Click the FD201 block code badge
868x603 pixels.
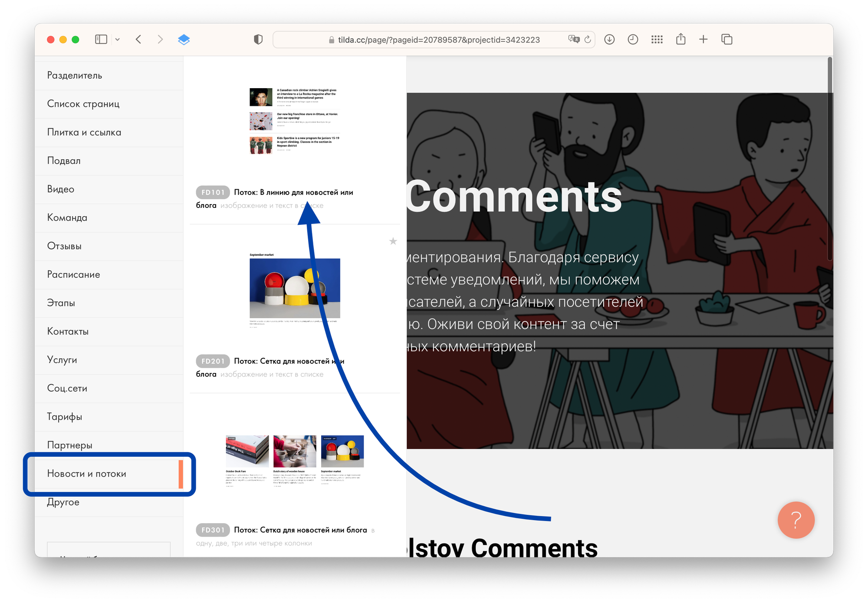point(213,361)
